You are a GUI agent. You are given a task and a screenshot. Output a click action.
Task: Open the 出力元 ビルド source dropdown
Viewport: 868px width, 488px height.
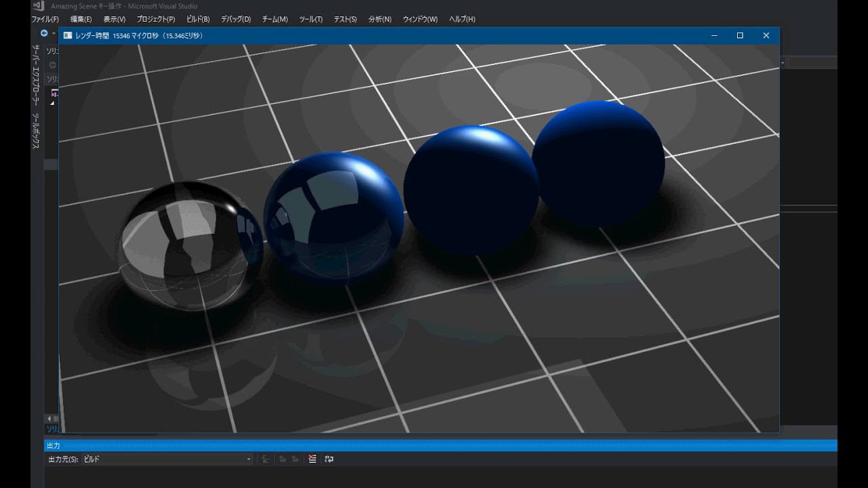[167, 459]
